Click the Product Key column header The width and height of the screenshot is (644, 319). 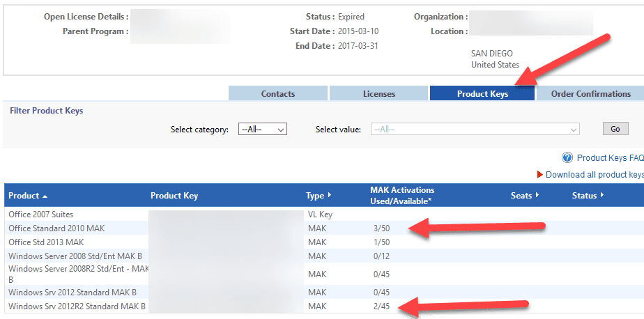174,196
